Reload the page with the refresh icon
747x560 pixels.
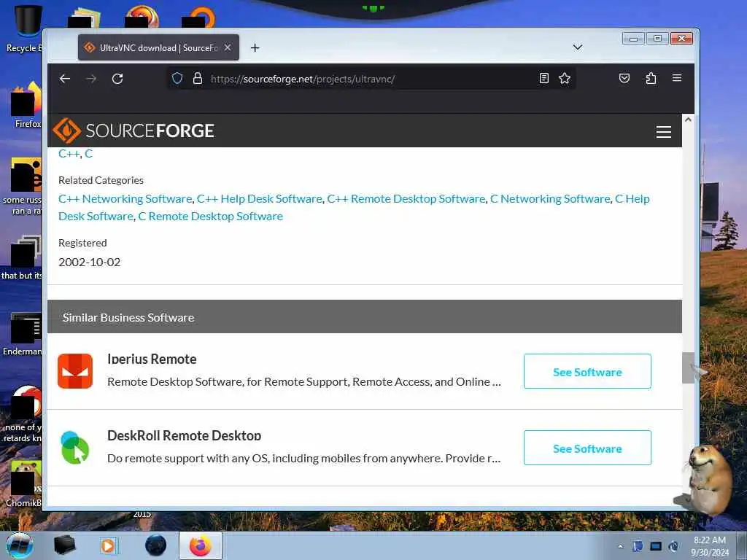pyautogui.click(x=117, y=79)
